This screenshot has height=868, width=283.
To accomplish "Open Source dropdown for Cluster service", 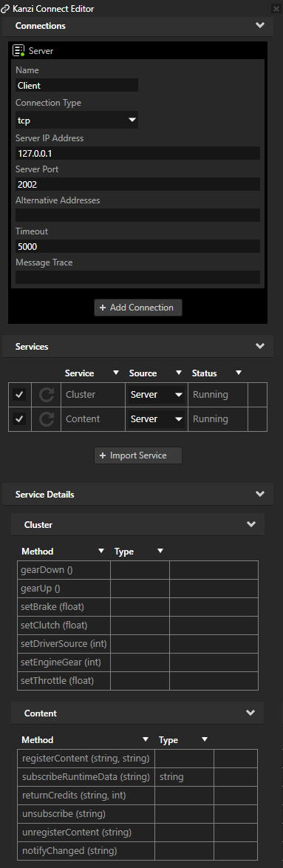I will [157, 395].
